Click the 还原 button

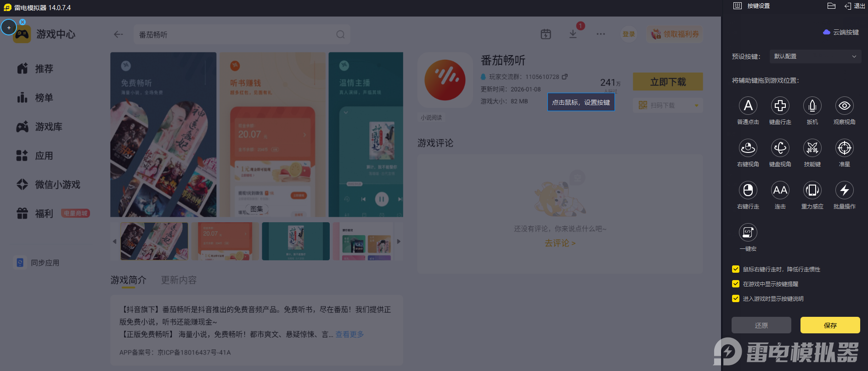pyautogui.click(x=761, y=325)
